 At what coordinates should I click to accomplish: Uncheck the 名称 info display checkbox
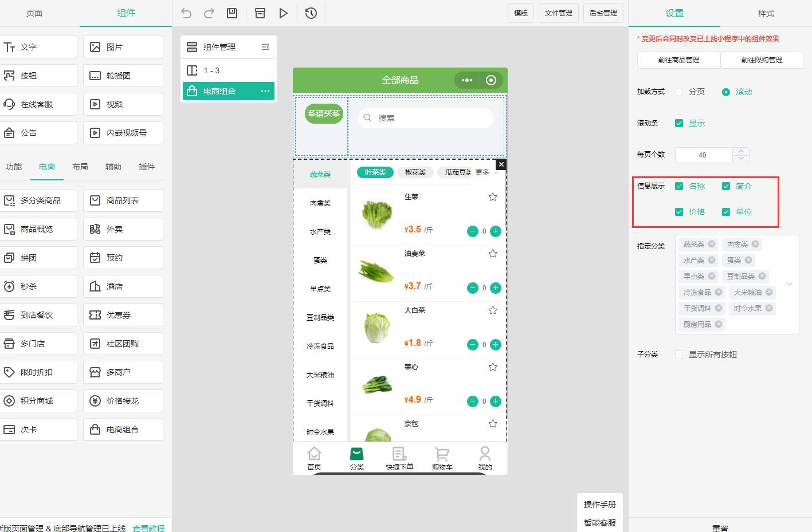(679, 186)
